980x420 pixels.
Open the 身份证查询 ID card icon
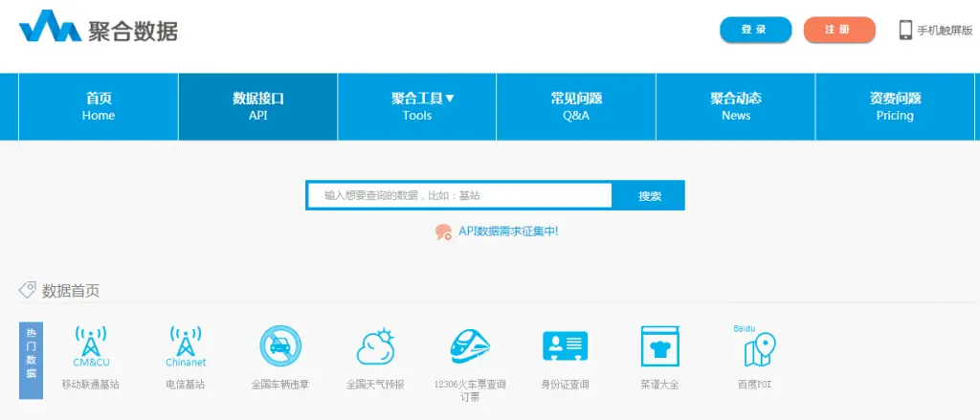click(x=565, y=345)
